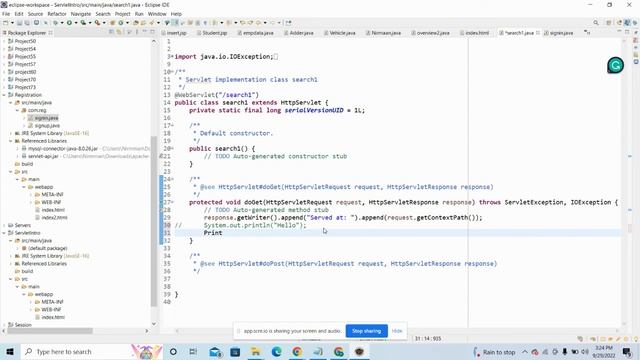Click the Package Explorer vertical scrollbar
Screen dimensions: 640x360
154,220
